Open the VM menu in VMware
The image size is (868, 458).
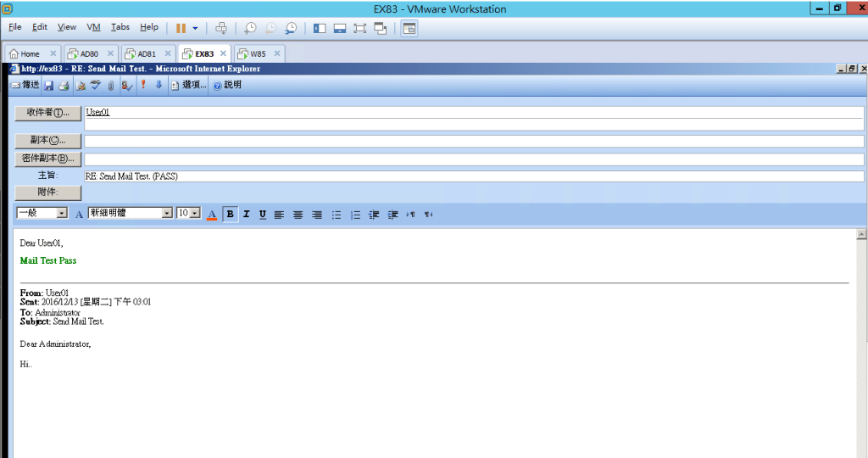click(x=93, y=27)
